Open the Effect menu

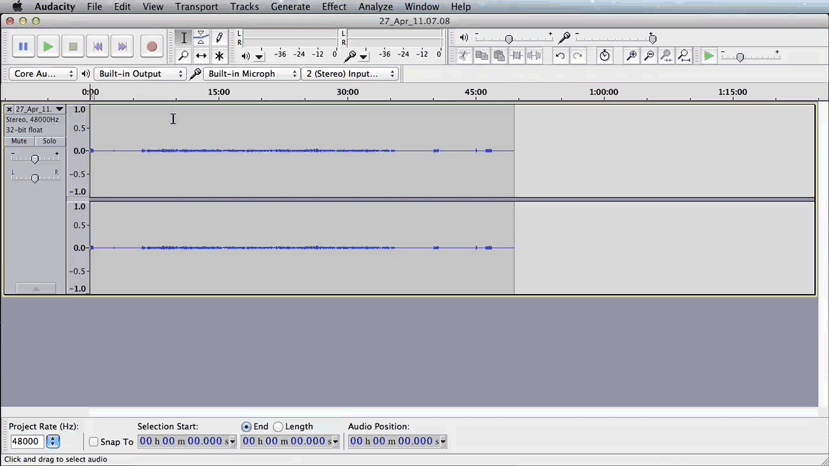pyautogui.click(x=334, y=7)
